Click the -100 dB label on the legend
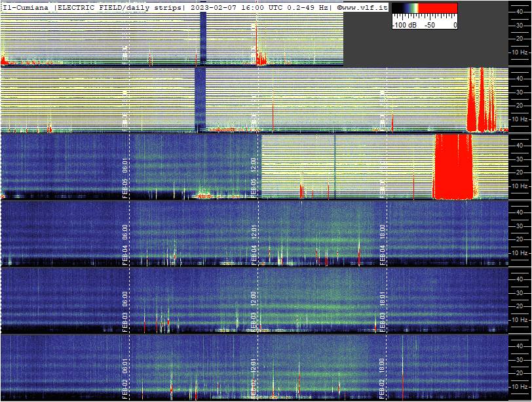532x402 pixels. [404, 24]
